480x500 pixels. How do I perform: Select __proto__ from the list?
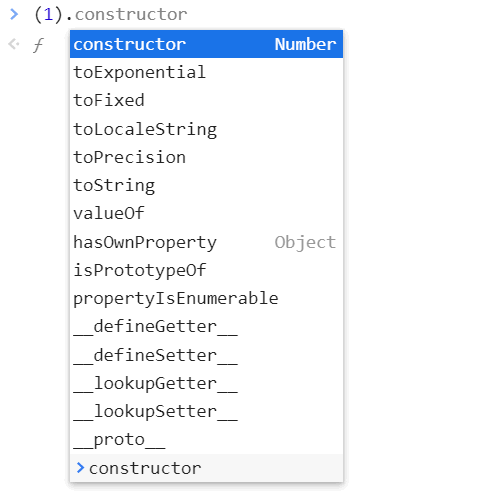tap(206, 440)
